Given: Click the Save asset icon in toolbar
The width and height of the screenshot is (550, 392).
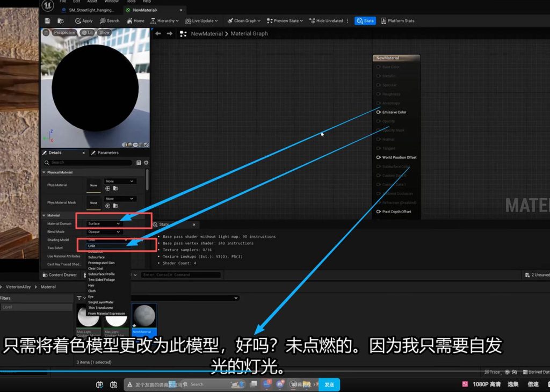Looking at the screenshot, I should click(47, 21).
